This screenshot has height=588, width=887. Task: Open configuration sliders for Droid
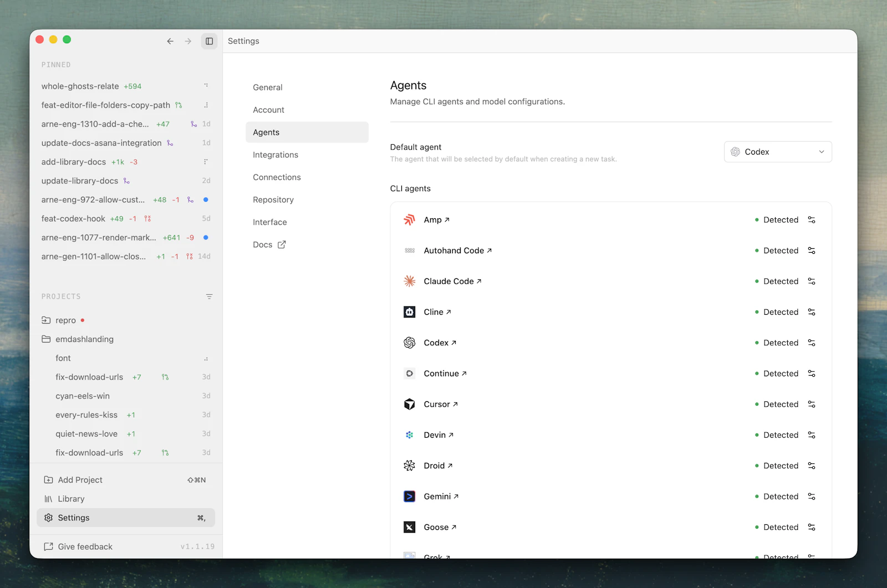click(812, 466)
